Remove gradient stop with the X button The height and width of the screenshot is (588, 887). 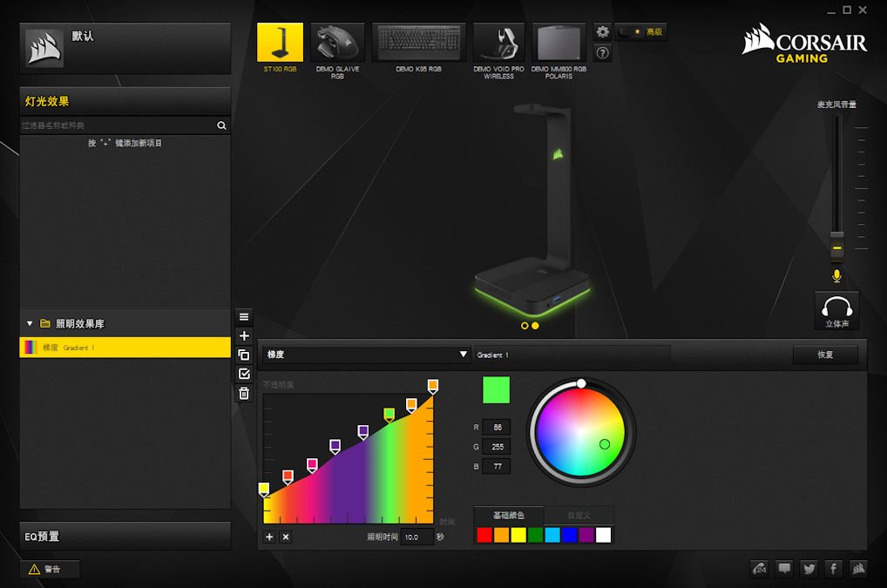pyautogui.click(x=286, y=537)
